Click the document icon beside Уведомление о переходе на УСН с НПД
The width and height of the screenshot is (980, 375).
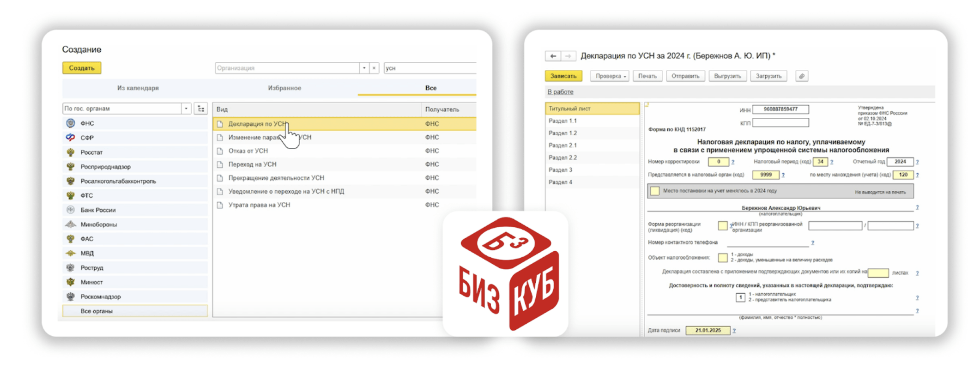point(220,191)
